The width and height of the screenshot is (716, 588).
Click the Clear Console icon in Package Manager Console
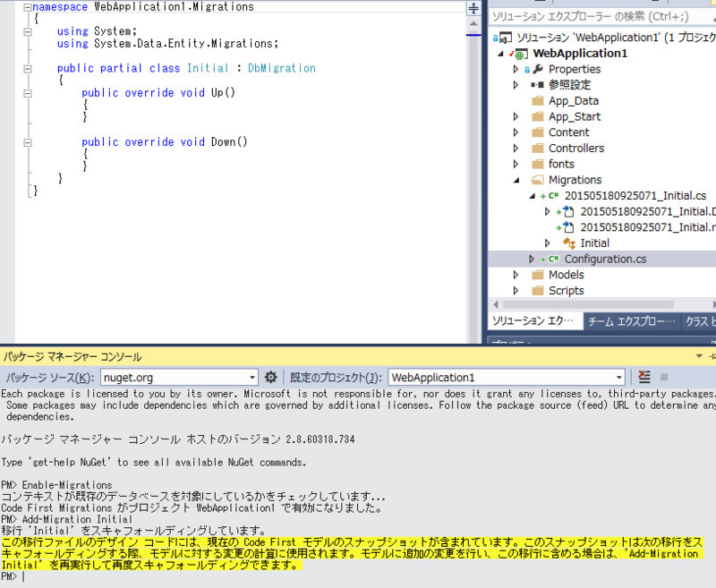[644, 376]
